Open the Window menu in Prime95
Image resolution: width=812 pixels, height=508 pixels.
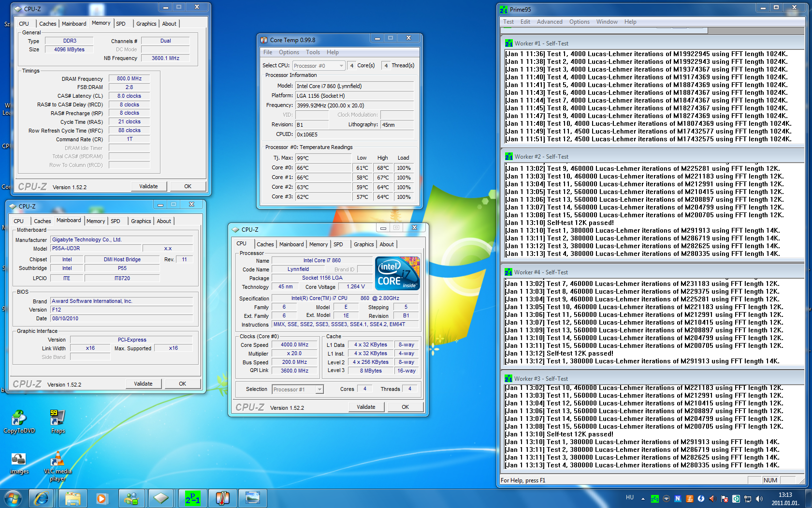pos(607,22)
